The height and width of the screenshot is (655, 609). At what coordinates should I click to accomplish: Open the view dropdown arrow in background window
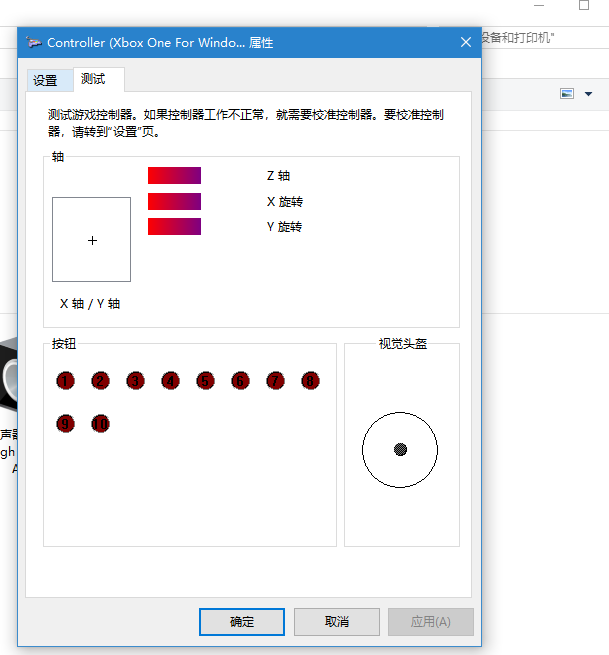click(x=589, y=94)
